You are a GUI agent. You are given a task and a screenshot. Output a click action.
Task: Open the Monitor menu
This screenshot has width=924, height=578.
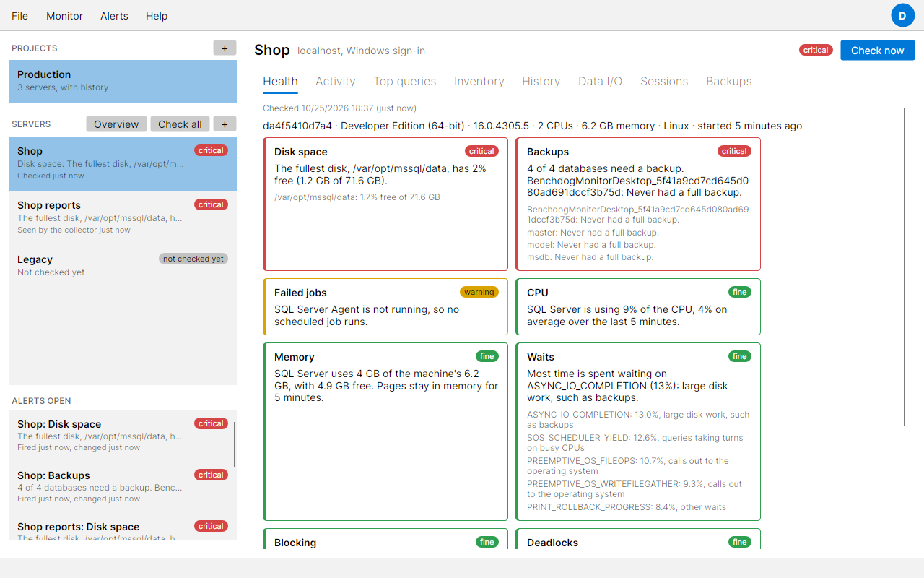[x=64, y=16]
